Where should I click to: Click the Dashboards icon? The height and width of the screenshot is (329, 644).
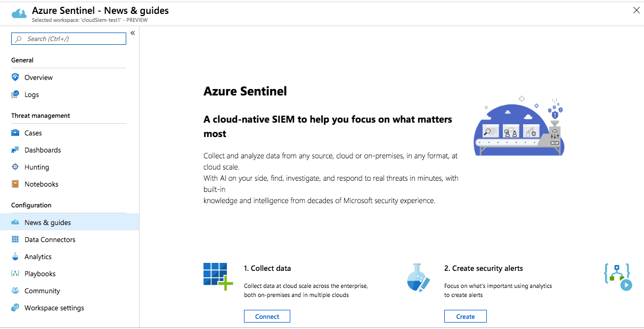click(x=15, y=150)
